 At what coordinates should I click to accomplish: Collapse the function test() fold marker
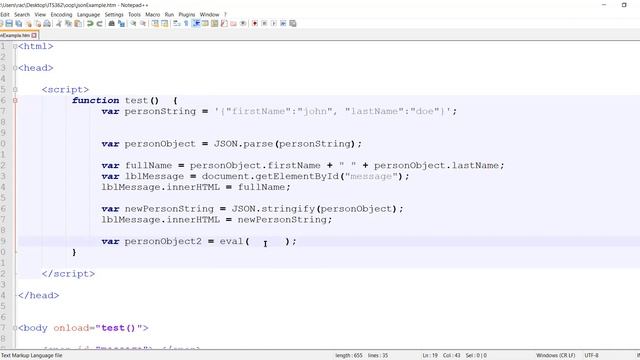click(15, 100)
